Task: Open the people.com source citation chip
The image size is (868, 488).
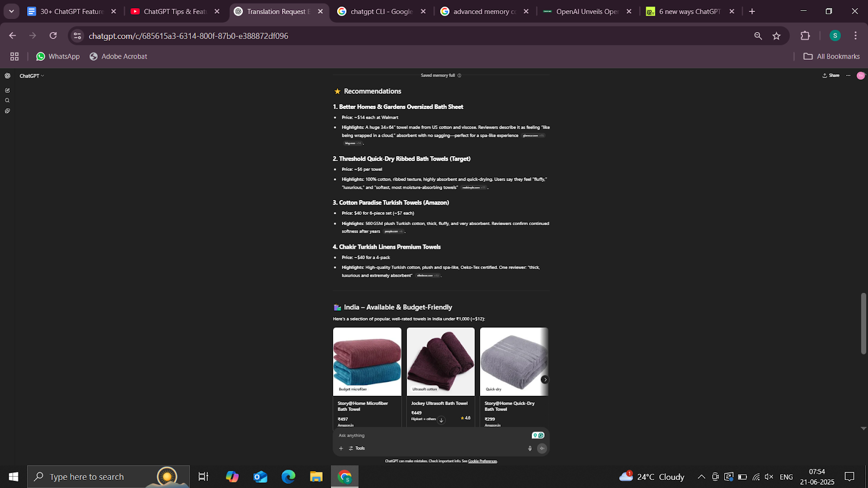Action: click(394, 232)
